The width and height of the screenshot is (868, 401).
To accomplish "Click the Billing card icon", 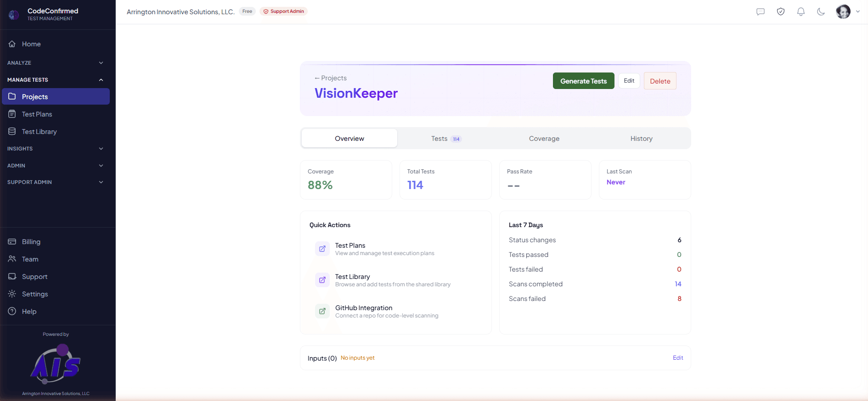I will coord(12,241).
